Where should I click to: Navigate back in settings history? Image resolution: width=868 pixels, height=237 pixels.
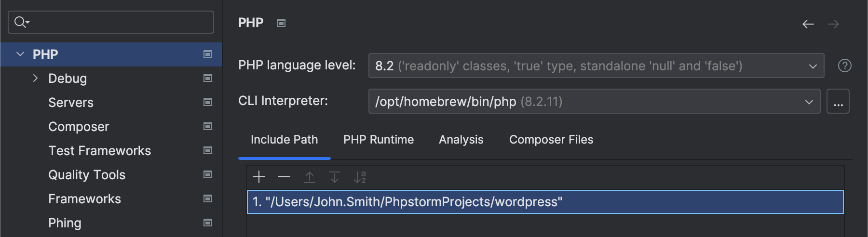(808, 24)
